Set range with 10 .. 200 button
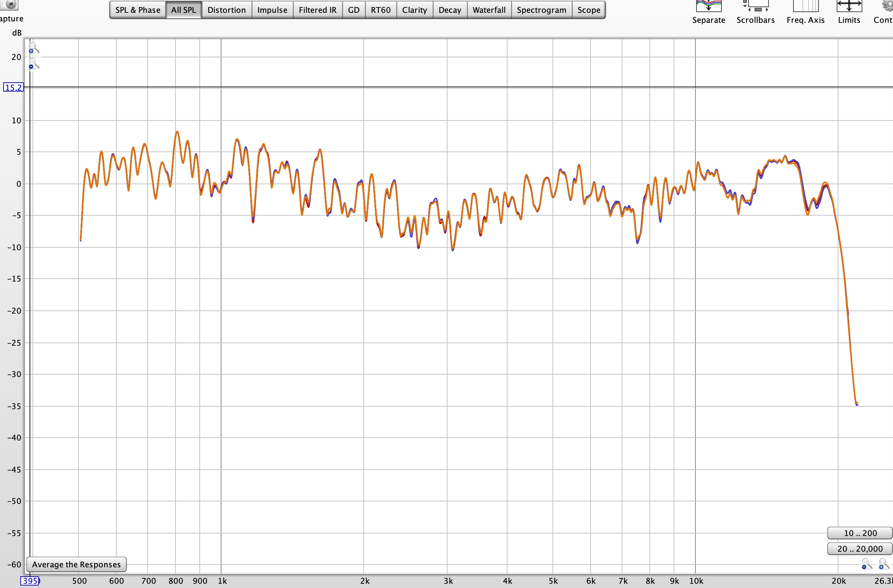 click(860, 533)
